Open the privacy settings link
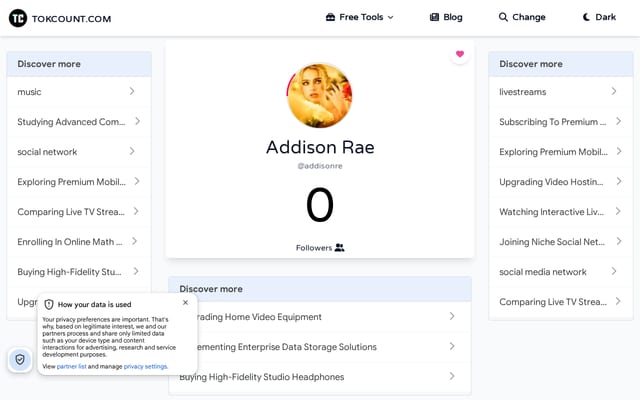 tap(145, 367)
